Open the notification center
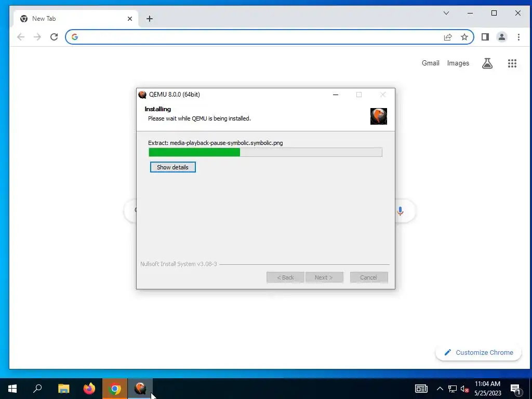The image size is (532, 399). click(x=516, y=389)
